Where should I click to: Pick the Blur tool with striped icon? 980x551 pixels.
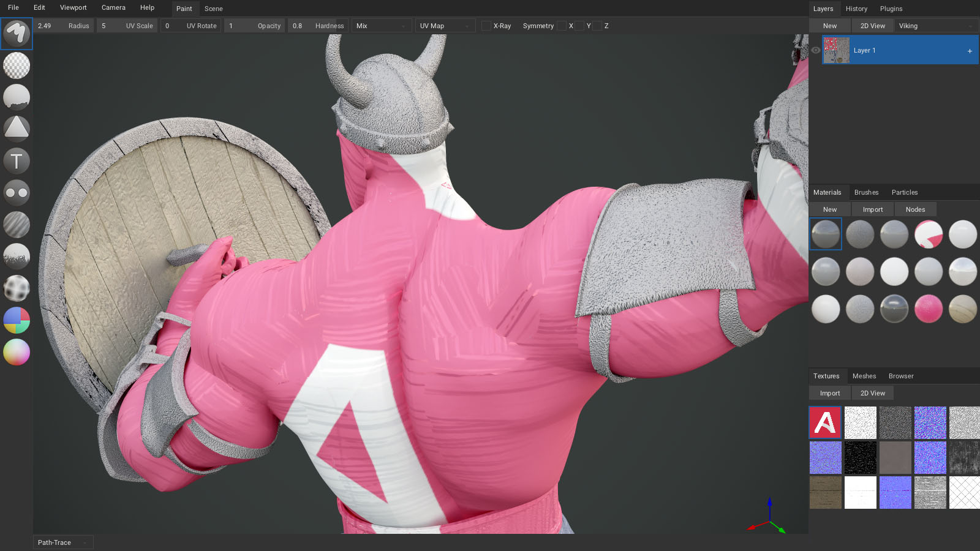click(x=17, y=225)
